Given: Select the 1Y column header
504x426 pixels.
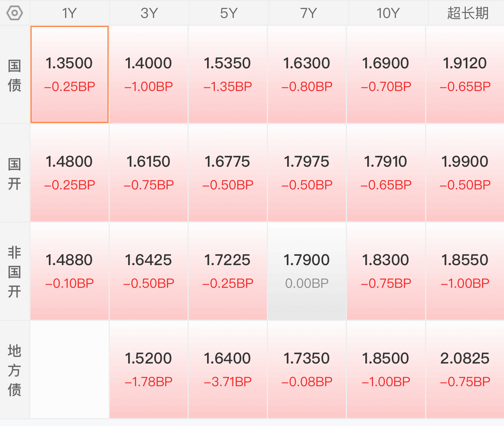Looking at the screenshot, I should 70,13.
